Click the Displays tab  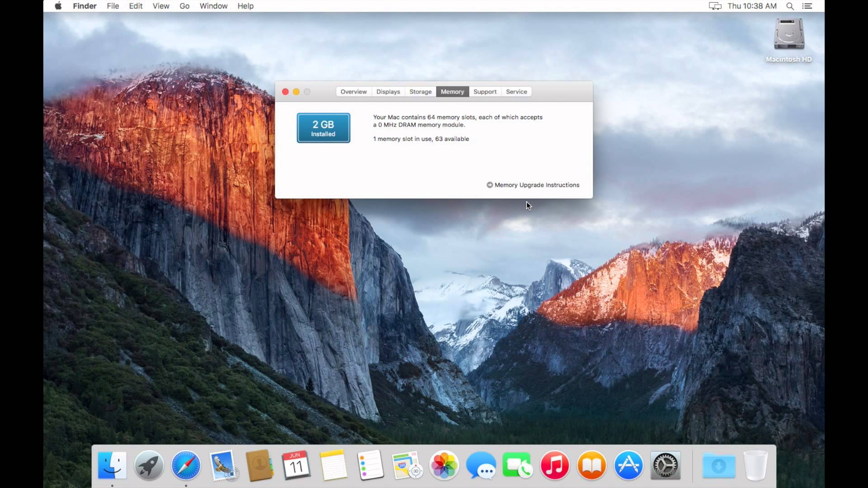[388, 91]
